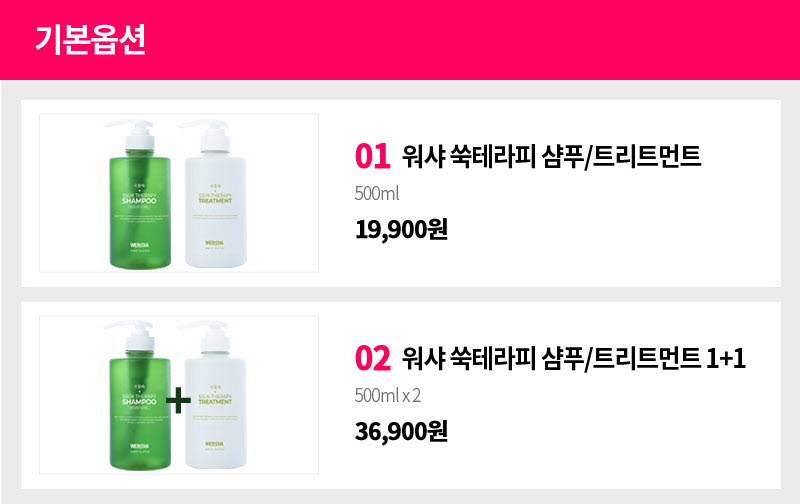This screenshot has height=504, width=800.
Task: Click the pink header banner
Action: (400, 40)
